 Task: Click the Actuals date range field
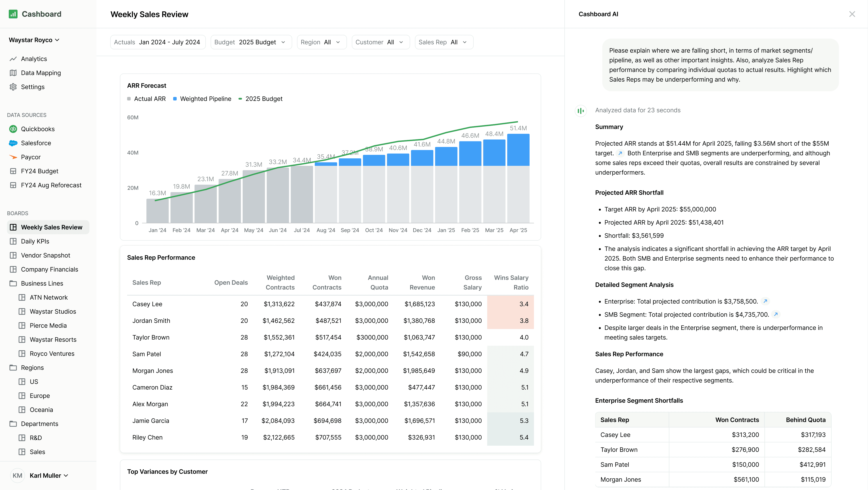coord(158,42)
